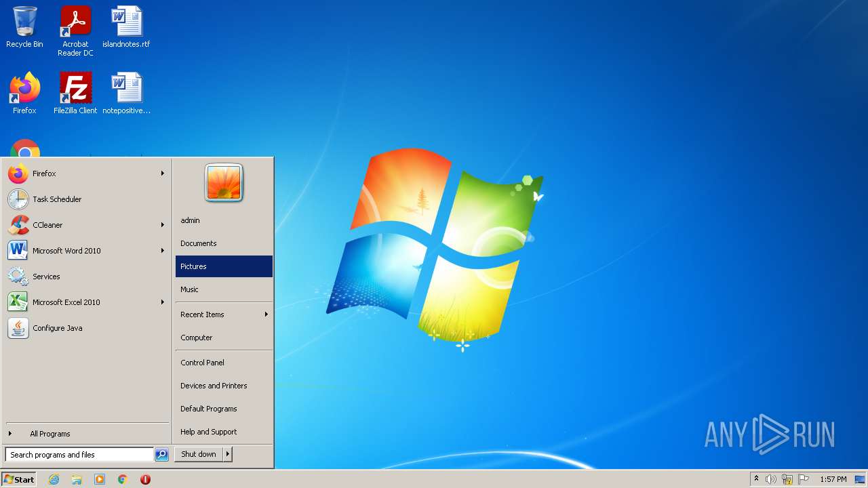Viewport: 868px width, 488px height.
Task: Click the 1:57 PM clock in taskbar
Action: (x=833, y=479)
